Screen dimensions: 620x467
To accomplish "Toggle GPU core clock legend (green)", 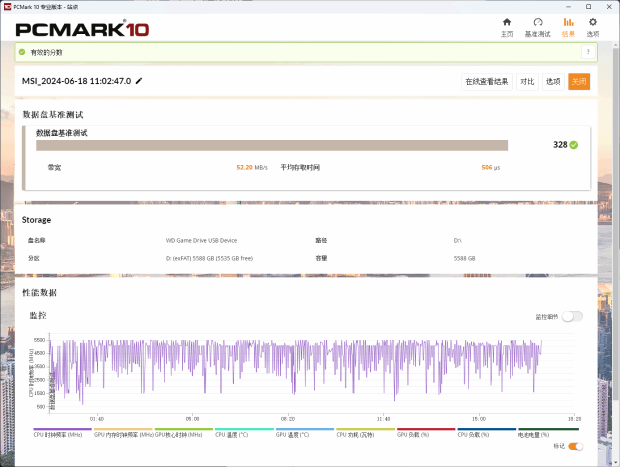I will [x=183, y=432].
